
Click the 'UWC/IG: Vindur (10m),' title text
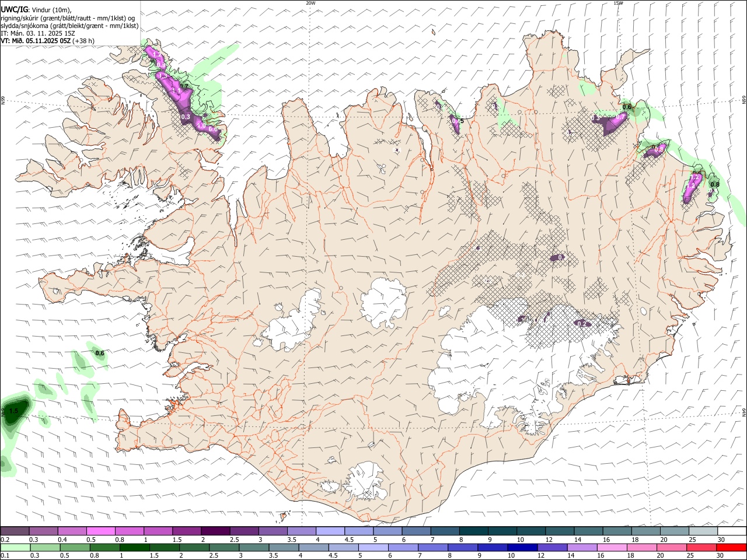(x=36, y=9)
